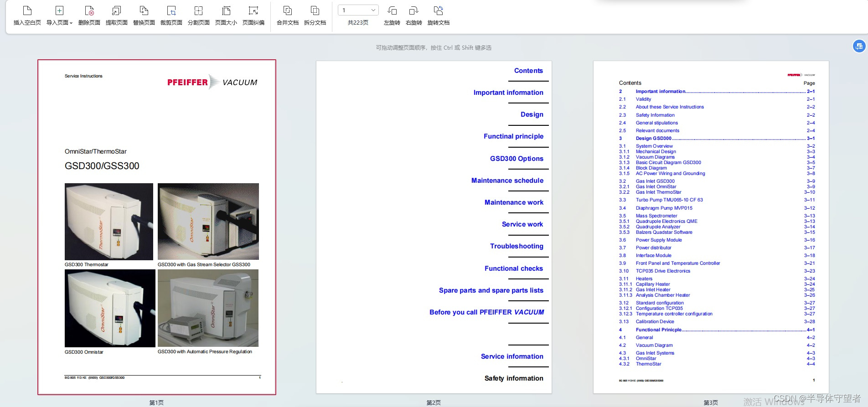The height and width of the screenshot is (407, 868).
Task: Click 'GSD300 Options' text on page 2
Action: (517, 159)
